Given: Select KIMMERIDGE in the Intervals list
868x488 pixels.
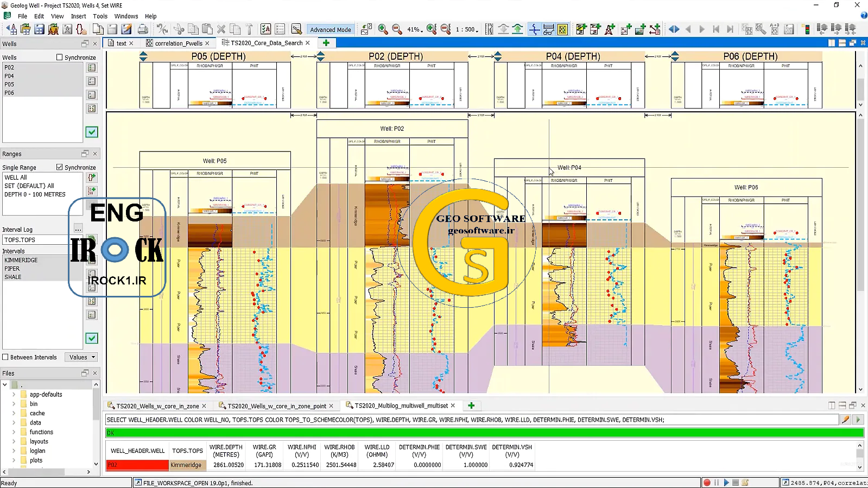Looking at the screenshot, I should click(x=43, y=260).
